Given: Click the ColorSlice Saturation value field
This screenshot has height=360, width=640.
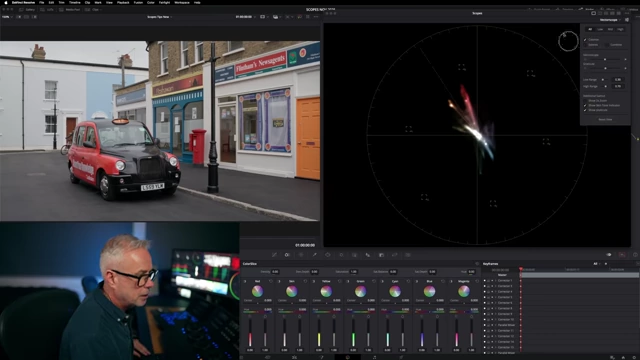Looking at the screenshot, I should pyautogui.click(x=354, y=271).
